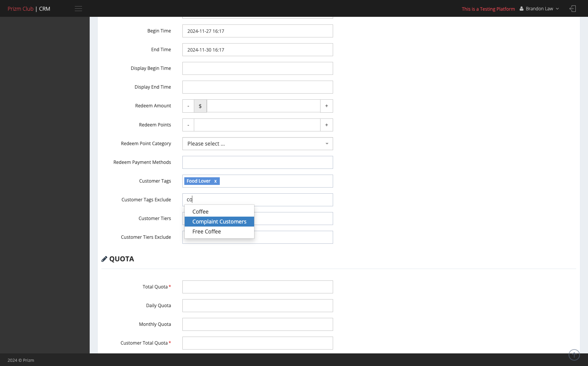588x366 pixels.
Task: Click 'This is a Testing Platform' text
Action: (488, 9)
